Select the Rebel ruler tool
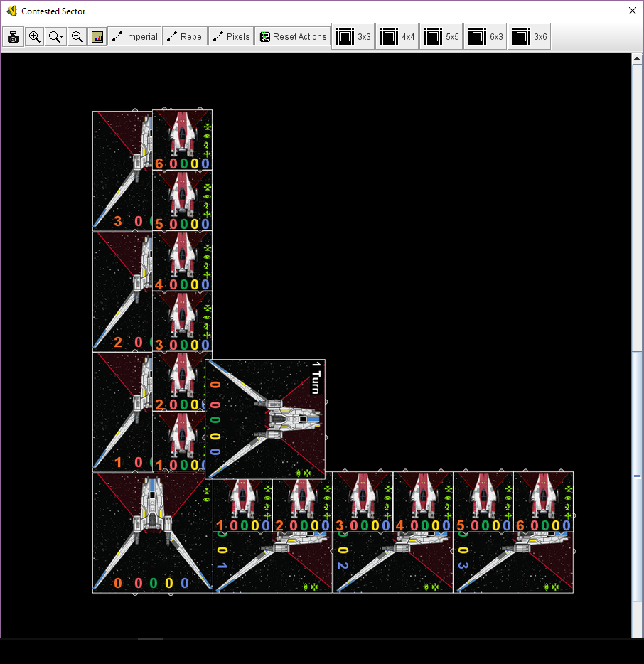Viewport: 644px width, 664px height. [x=185, y=36]
